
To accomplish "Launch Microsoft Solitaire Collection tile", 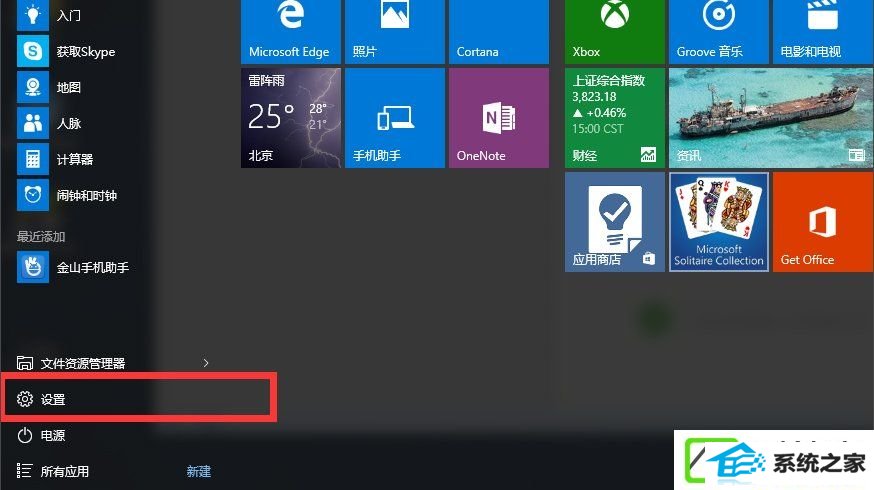I will click(719, 222).
